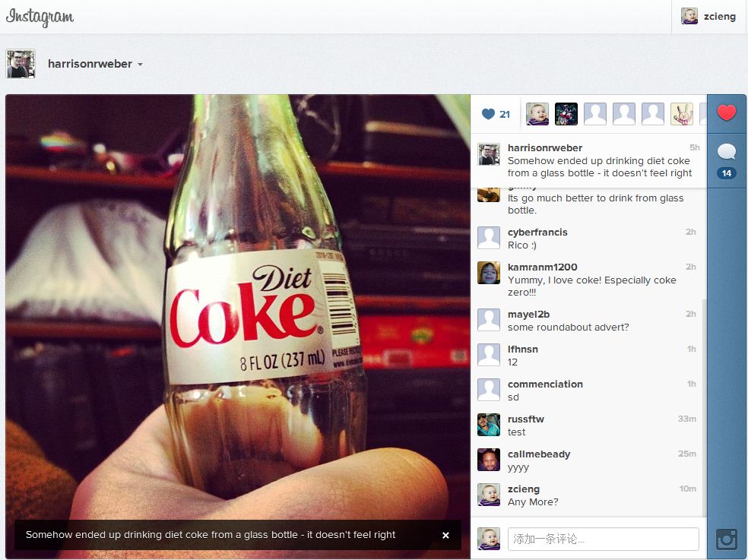The height and width of the screenshot is (560, 748).
Task: Click the blue heart 21 likes counter
Action: point(496,114)
